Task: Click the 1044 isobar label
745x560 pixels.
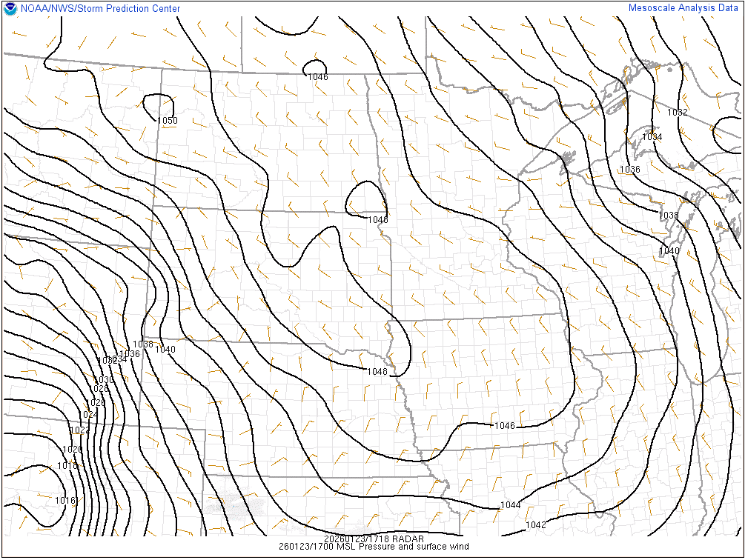Action: pyautogui.click(x=510, y=505)
